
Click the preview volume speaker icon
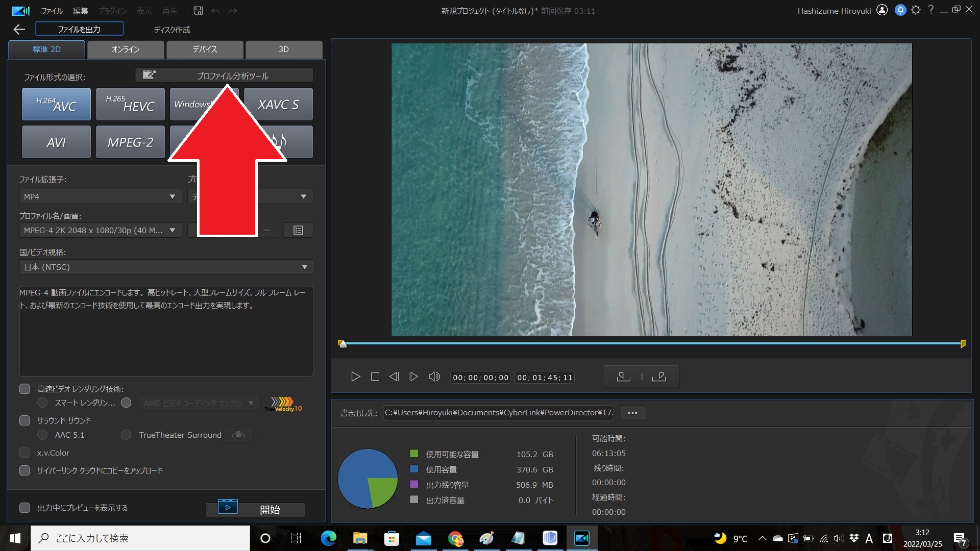[x=434, y=377]
